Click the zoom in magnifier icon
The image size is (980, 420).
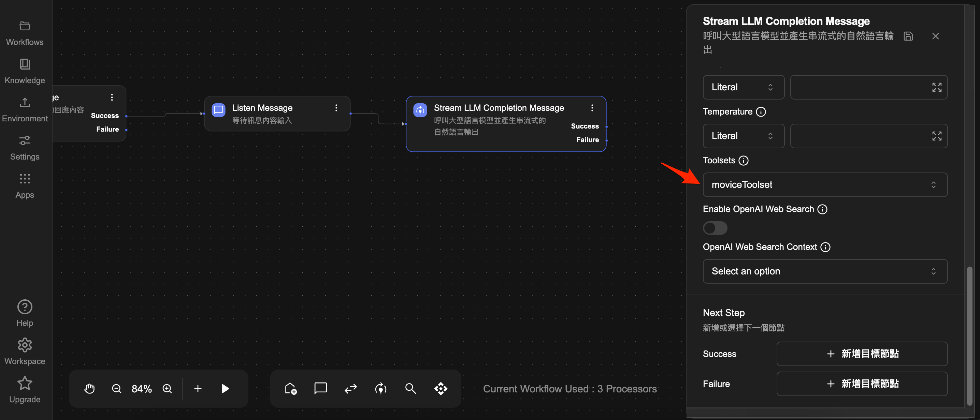pos(167,388)
